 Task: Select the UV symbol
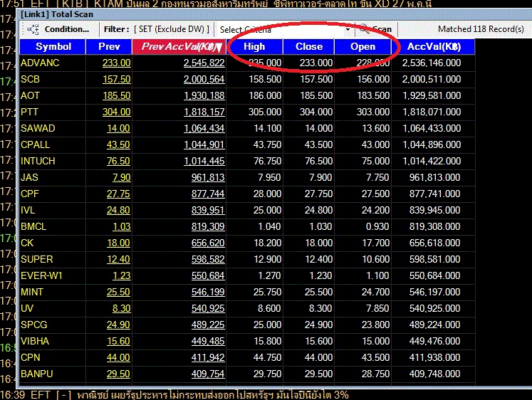click(x=27, y=308)
